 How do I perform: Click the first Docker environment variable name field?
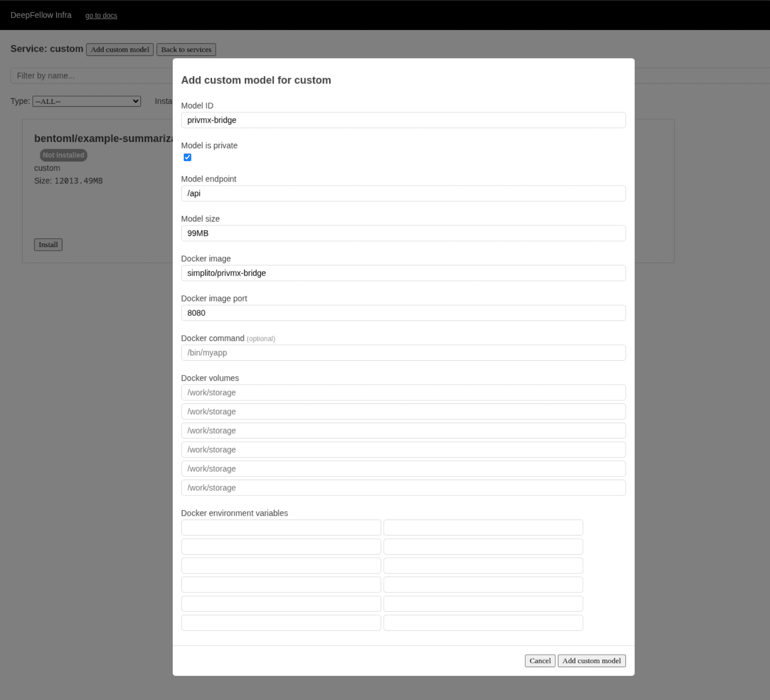coord(280,527)
